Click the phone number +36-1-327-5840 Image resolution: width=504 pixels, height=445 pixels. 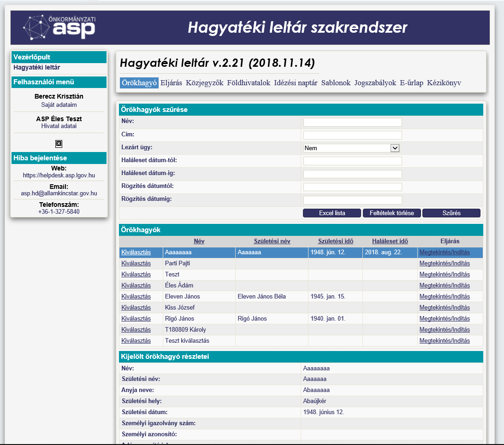point(59,211)
